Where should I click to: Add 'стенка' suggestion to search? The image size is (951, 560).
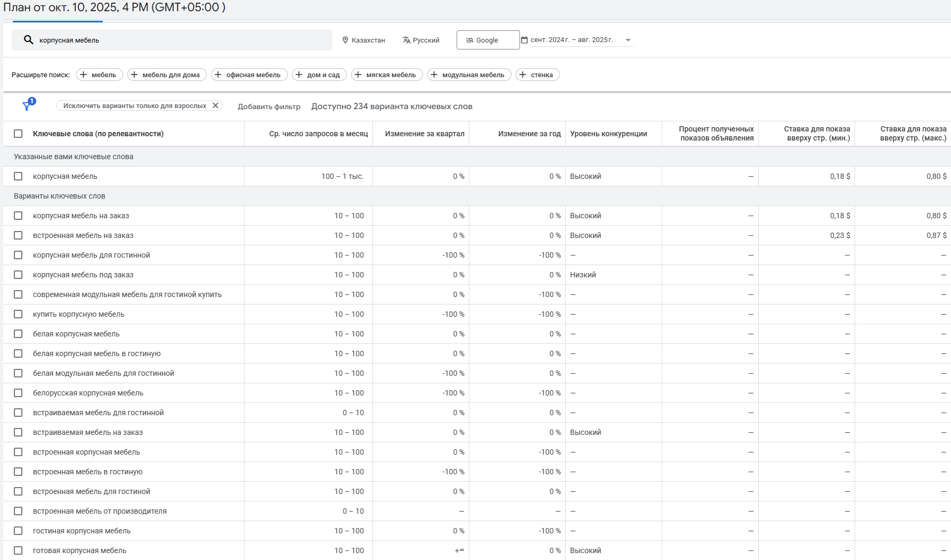tap(537, 75)
